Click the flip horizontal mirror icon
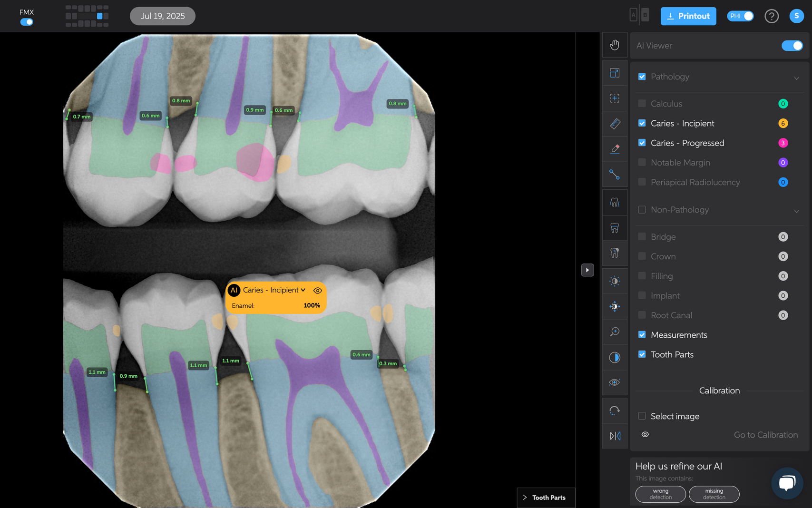812x508 pixels. pos(615,436)
